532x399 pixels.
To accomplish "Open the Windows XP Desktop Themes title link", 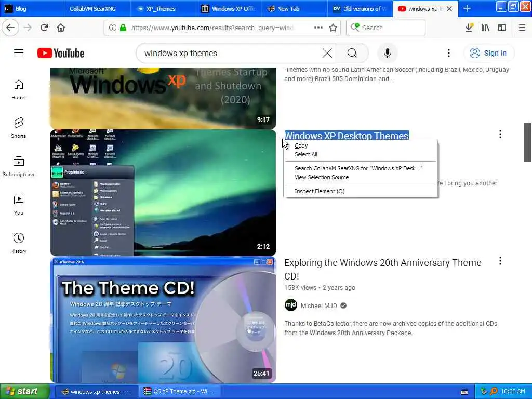I will pos(347,136).
